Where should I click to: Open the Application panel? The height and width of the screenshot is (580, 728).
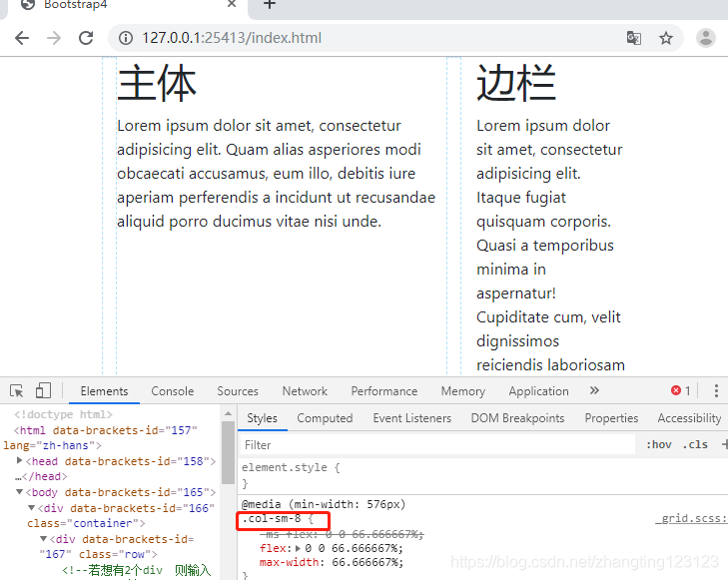(538, 391)
